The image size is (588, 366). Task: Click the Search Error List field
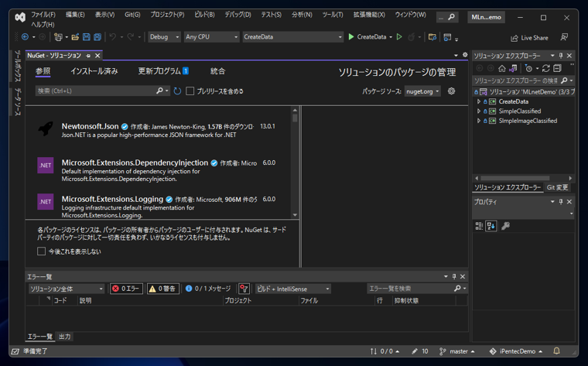pos(411,289)
